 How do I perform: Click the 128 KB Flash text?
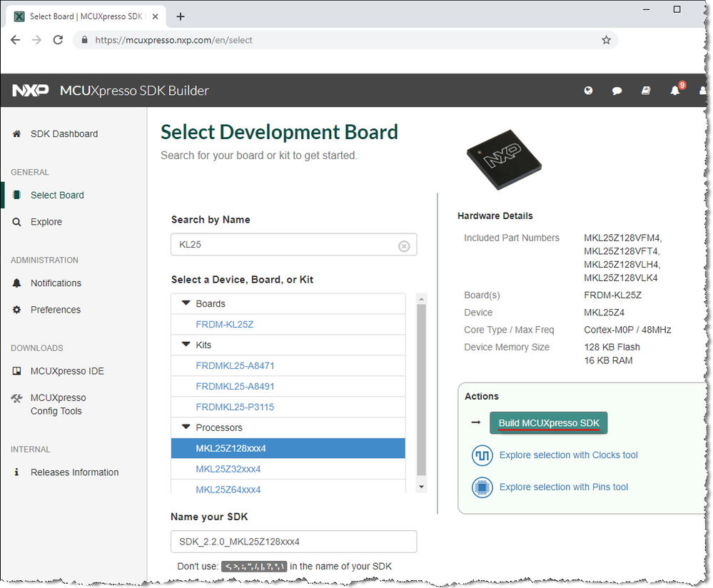[x=612, y=347]
